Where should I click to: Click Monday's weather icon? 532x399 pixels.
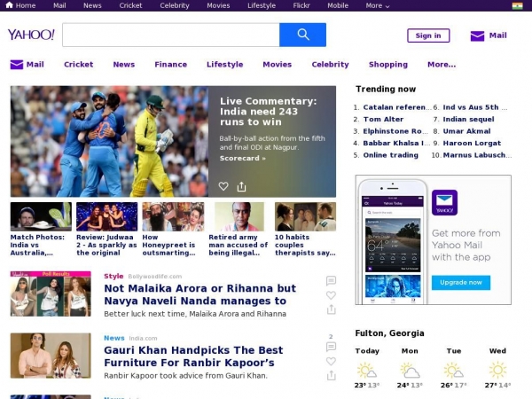pos(410,370)
